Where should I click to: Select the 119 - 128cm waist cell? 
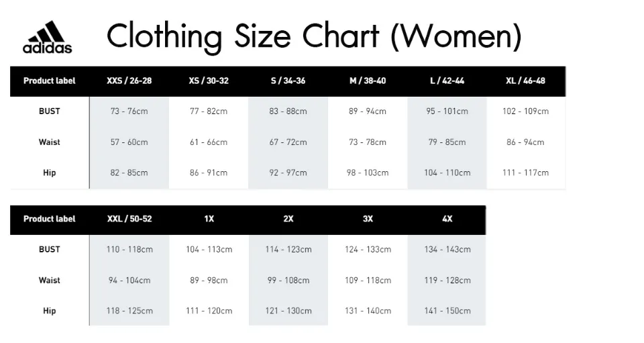(447, 280)
